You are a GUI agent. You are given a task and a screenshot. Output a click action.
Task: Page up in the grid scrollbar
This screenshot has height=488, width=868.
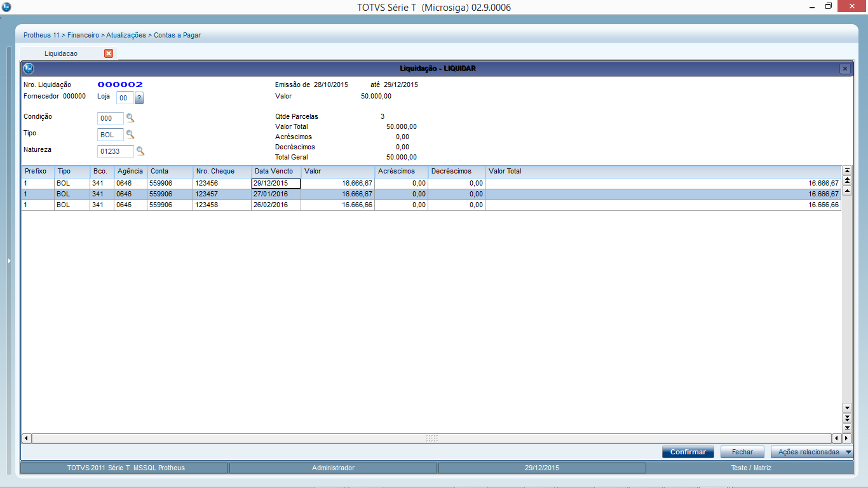coord(846,180)
